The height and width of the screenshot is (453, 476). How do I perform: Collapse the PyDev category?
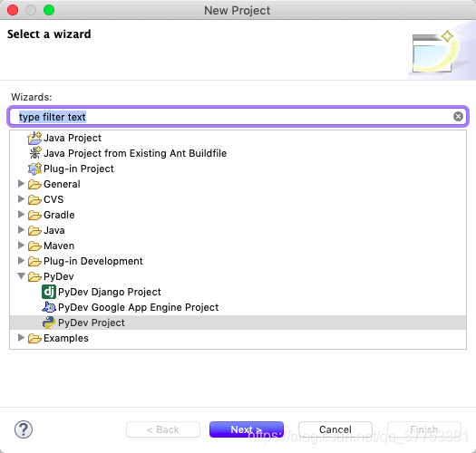point(21,276)
